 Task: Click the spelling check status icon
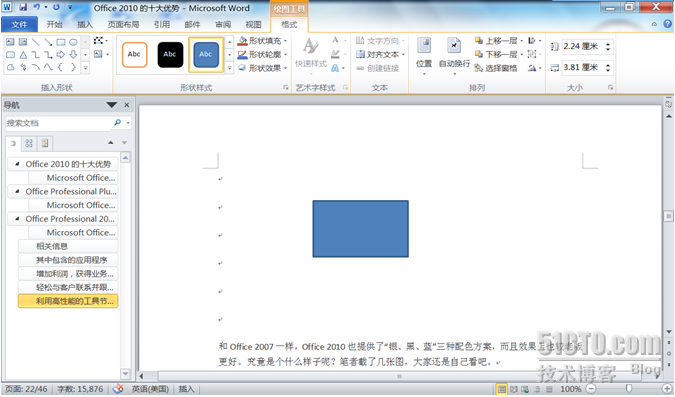click(118, 389)
